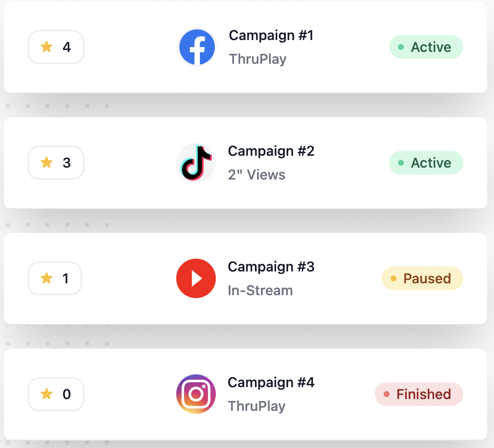The height and width of the screenshot is (448, 494).
Task: Click the ThruPlay label under Campaign #1
Action: coord(257,59)
